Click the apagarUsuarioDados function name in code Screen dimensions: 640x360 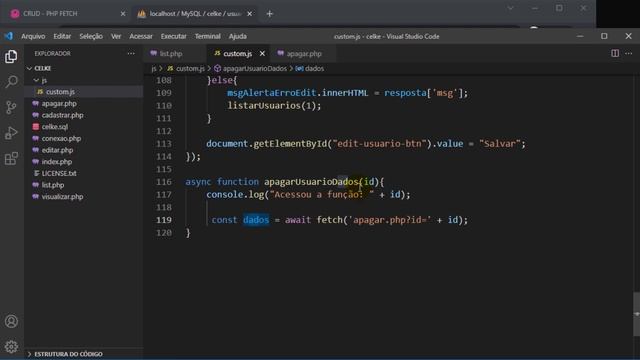point(311,182)
